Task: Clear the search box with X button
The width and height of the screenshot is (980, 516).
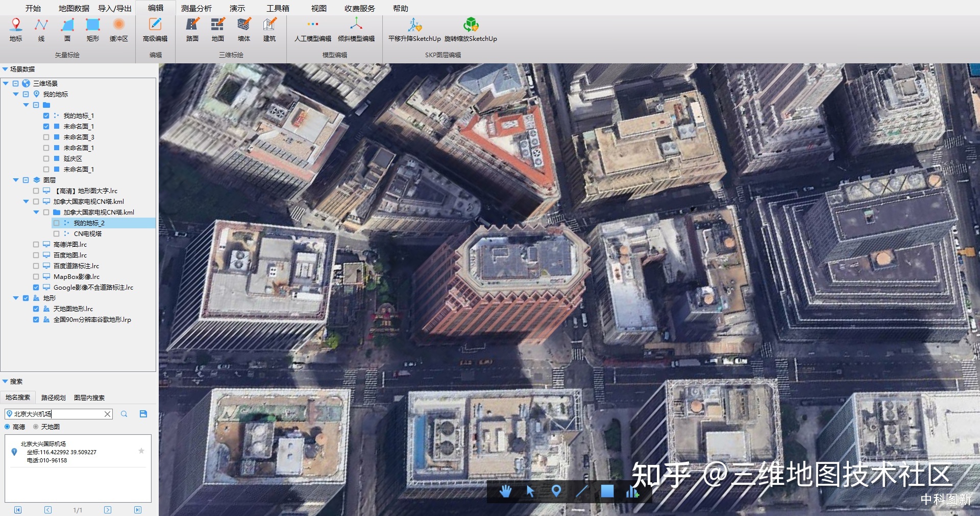Action: click(x=108, y=414)
